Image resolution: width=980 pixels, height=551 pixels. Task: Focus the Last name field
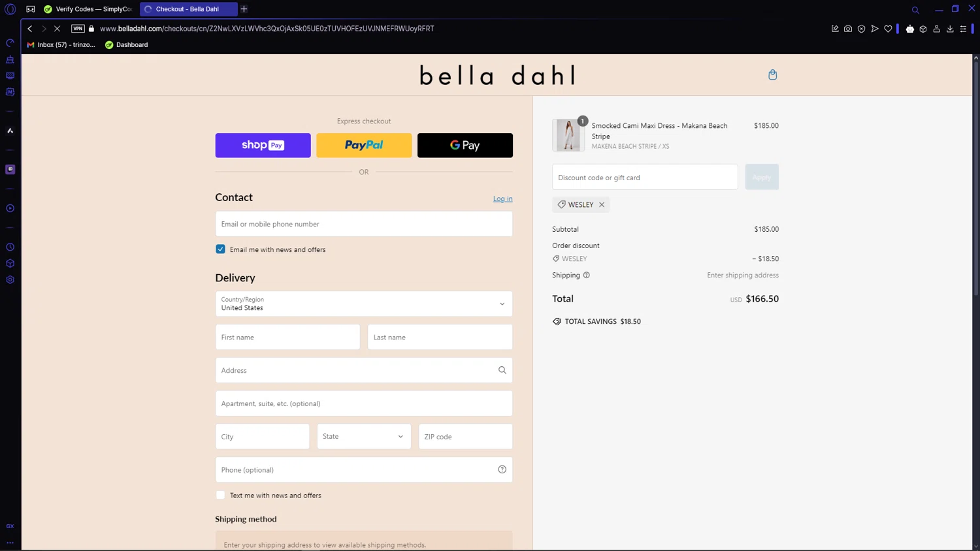coord(440,337)
